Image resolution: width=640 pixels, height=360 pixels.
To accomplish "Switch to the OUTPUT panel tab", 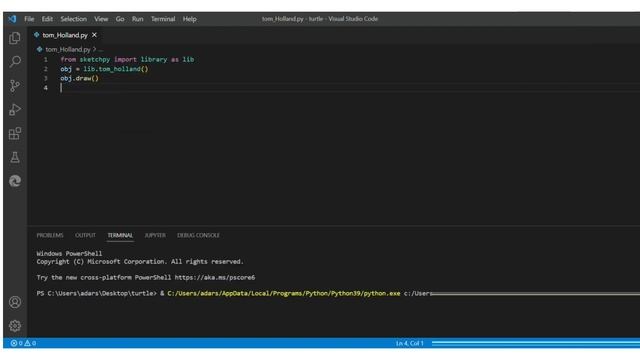I will tap(85, 236).
